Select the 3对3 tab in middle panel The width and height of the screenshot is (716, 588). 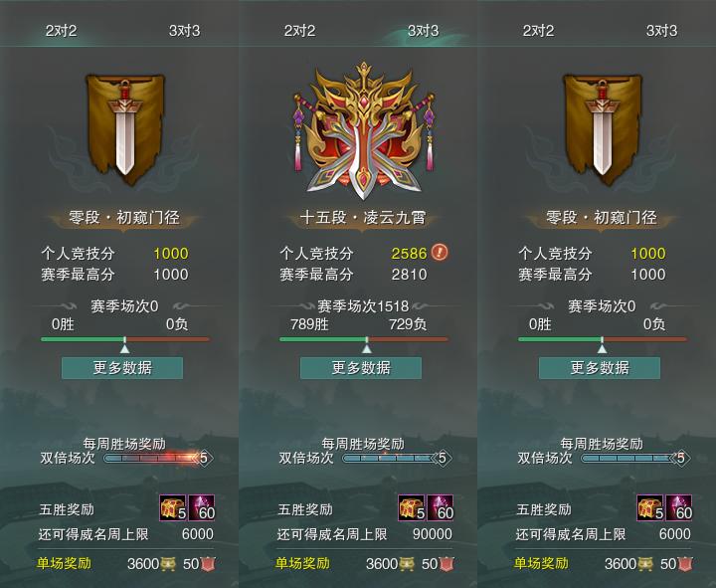pyautogui.click(x=423, y=31)
